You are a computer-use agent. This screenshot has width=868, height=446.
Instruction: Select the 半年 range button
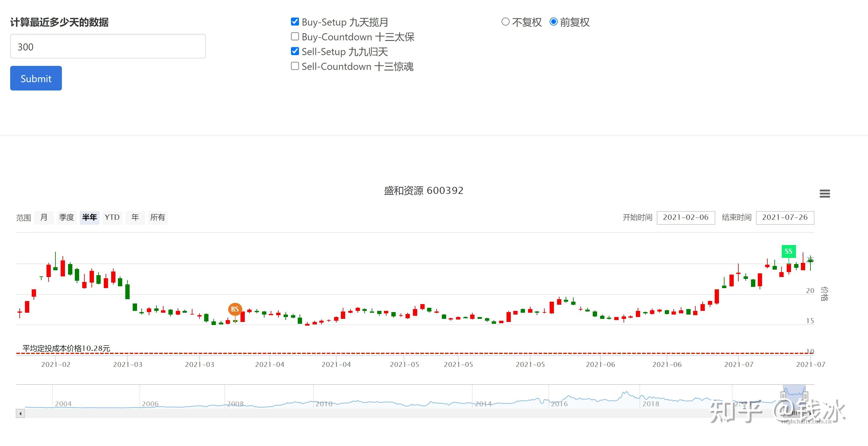click(x=89, y=218)
